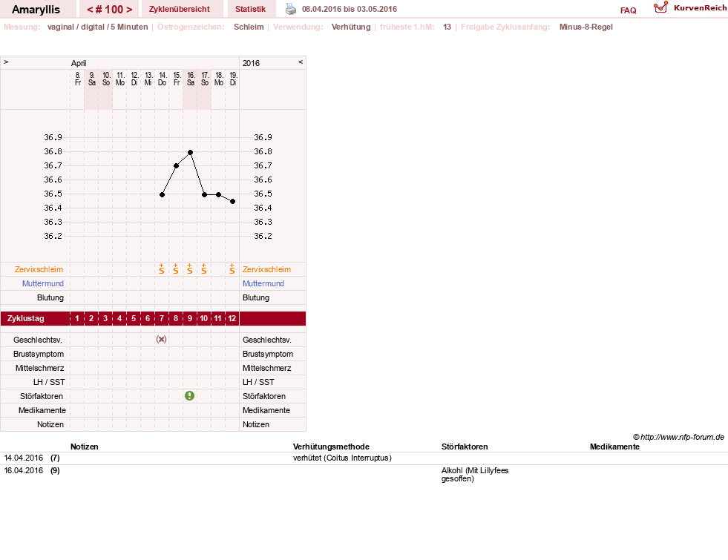Click 'verhütet (Coitus Interruptus)' entry
This screenshot has width=728, height=560.
click(x=342, y=458)
